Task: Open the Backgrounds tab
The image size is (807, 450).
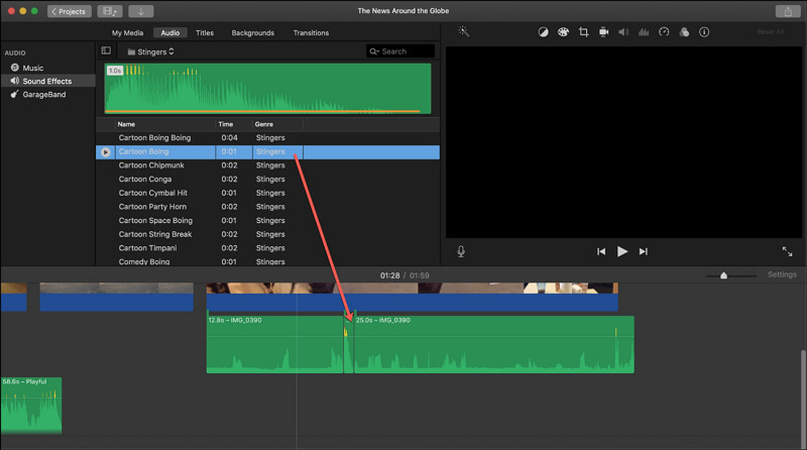Action: (x=253, y=33)
